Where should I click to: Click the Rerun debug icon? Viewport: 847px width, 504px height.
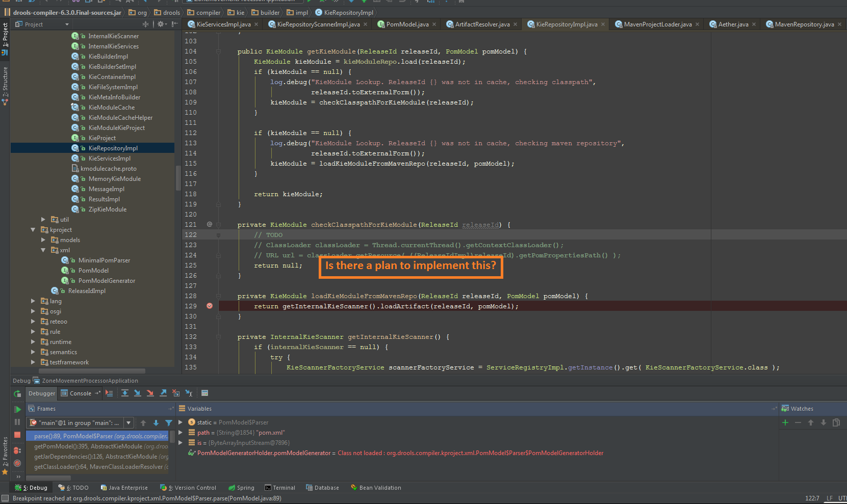(17, 393)
